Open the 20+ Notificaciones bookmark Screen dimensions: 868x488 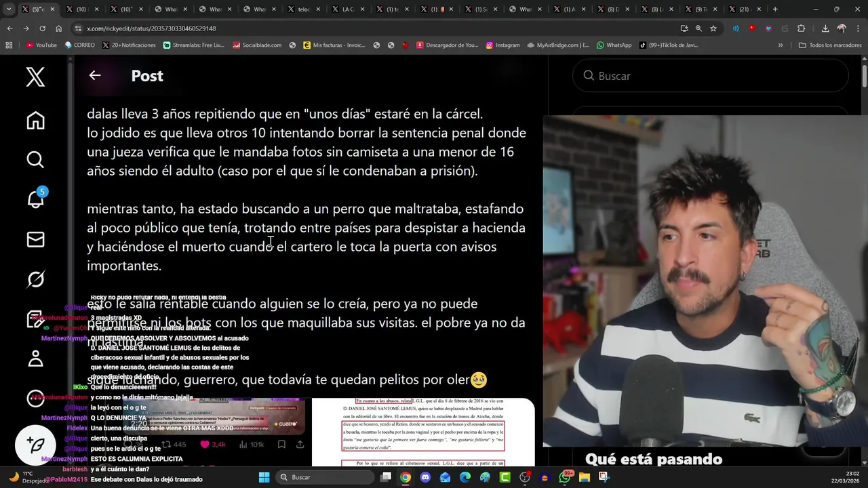click(129, 45)
